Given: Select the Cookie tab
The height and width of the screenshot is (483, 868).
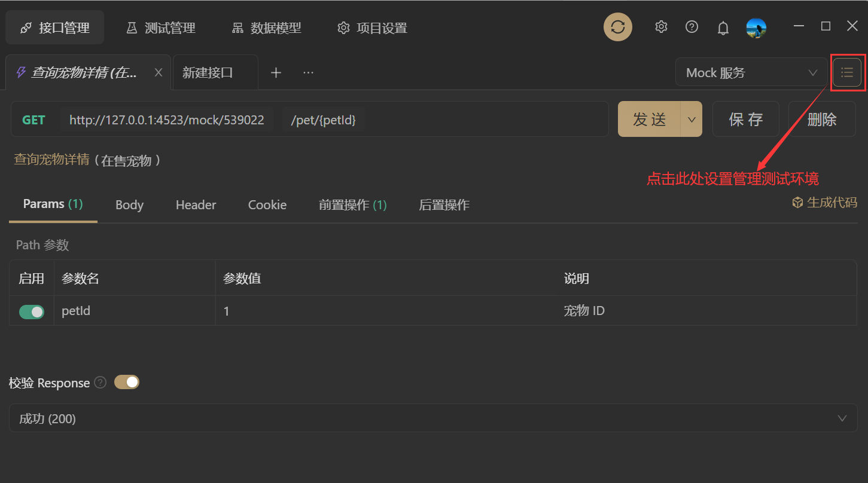Looking at the screenshot, I should (x=267, y=205).
